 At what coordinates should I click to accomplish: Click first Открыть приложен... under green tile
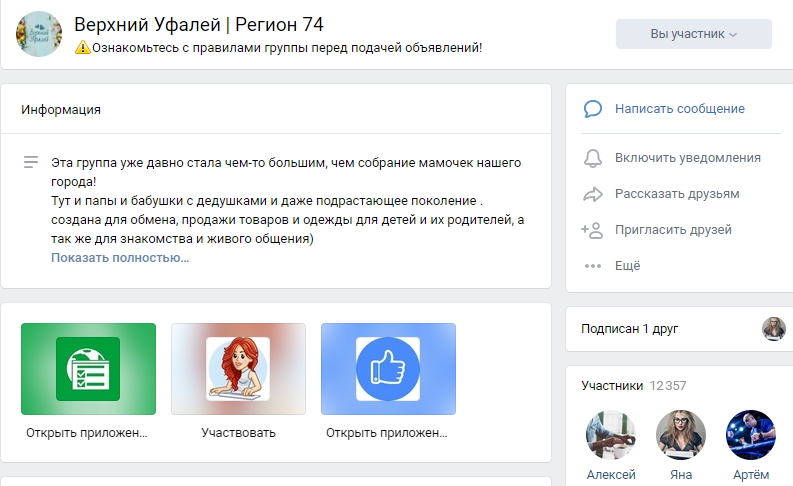pos(87,433)
